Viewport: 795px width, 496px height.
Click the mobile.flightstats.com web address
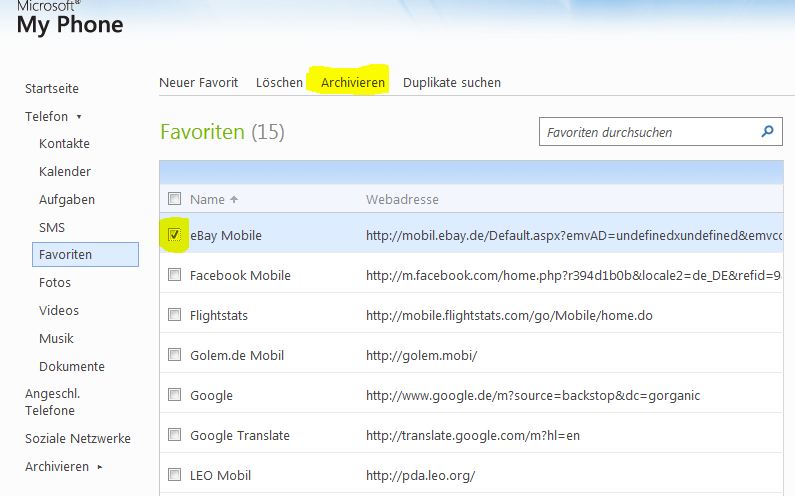click(509, 315)
